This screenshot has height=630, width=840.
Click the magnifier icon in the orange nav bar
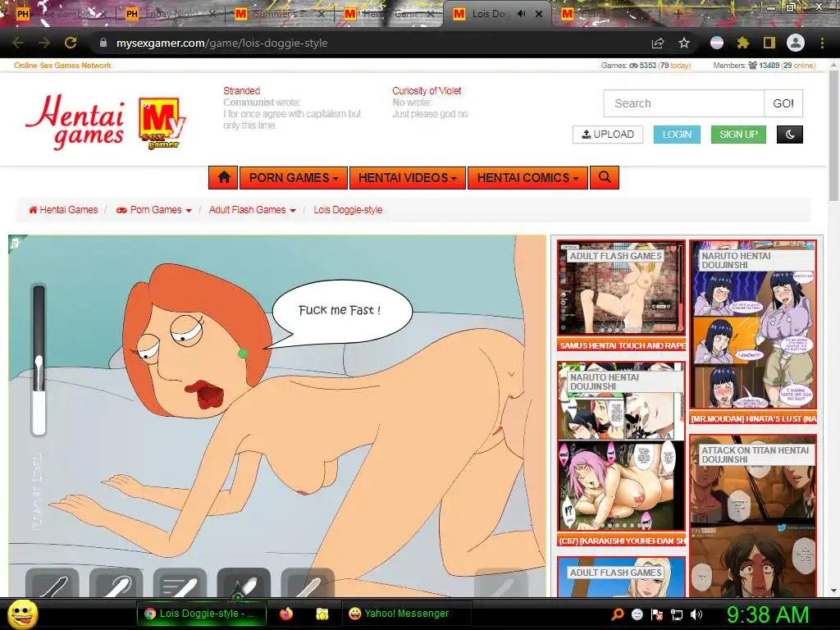coord(605,177)
